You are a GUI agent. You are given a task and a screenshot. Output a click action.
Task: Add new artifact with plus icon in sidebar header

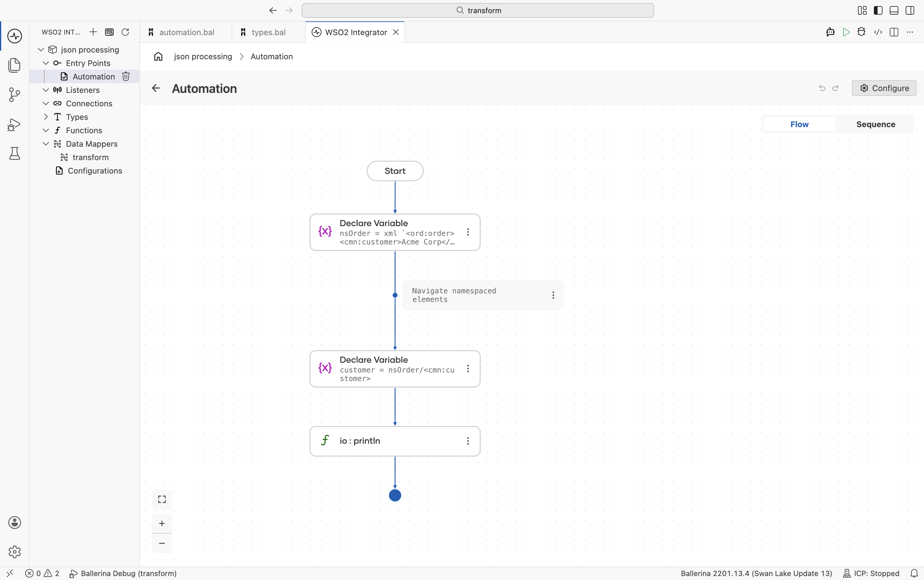click(93, 32)
